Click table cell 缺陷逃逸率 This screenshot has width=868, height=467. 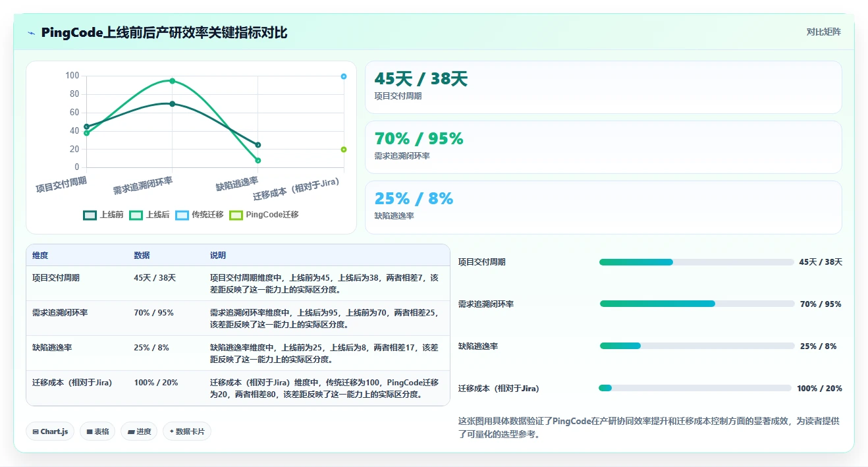click(x=52, y=348)
